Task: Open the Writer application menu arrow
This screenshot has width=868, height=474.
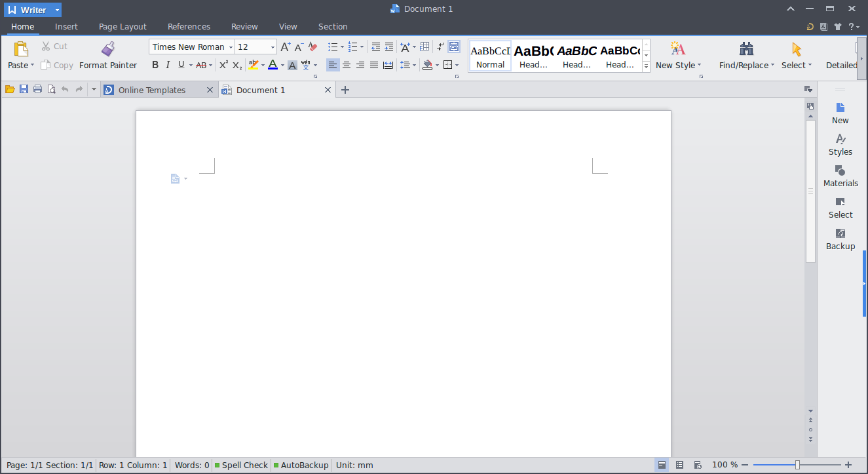Action: [57, 10]
